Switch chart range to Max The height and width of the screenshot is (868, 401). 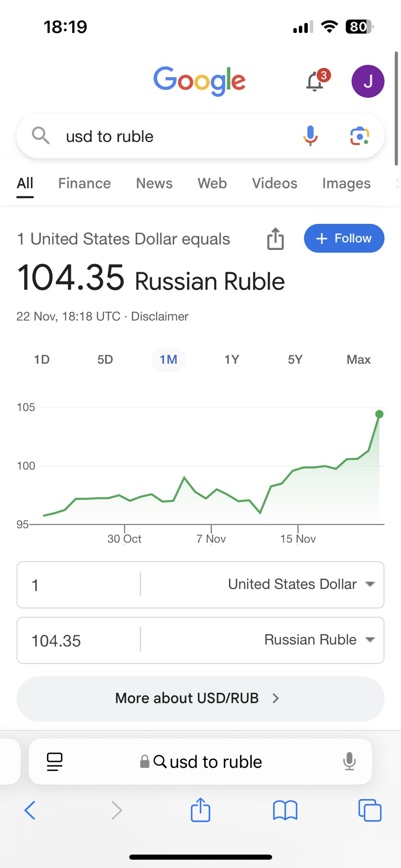click(x=359, y=359)
